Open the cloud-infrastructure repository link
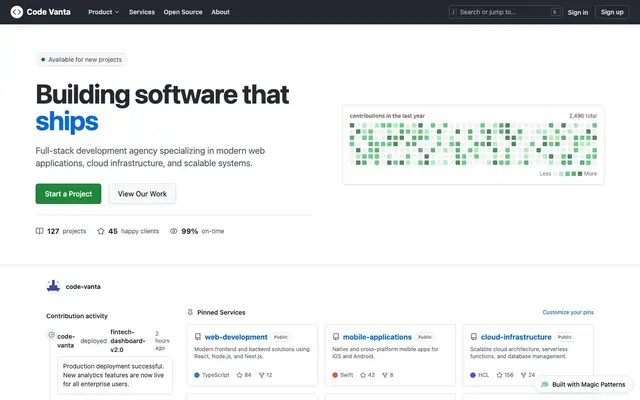Image resolution: width=640 pixels, height=400 pixels. coord(516,337)
